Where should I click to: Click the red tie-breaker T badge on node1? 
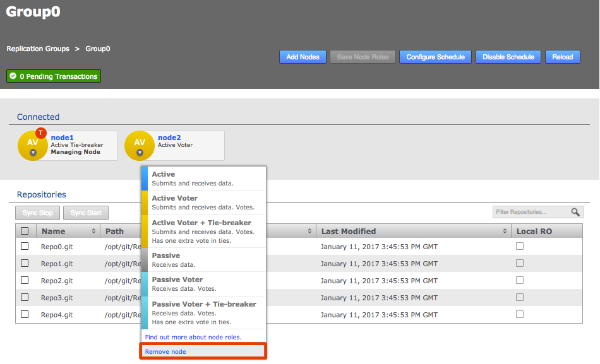[41, 132]
